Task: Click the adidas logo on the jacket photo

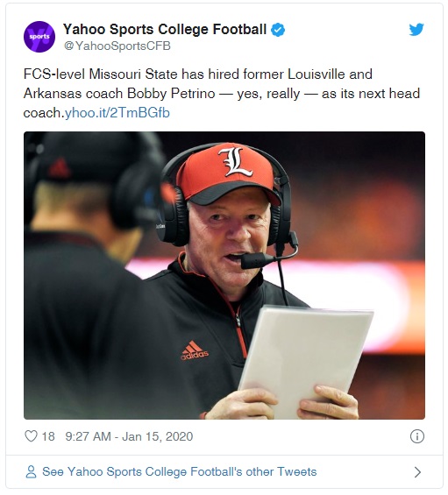Action: 195,350
